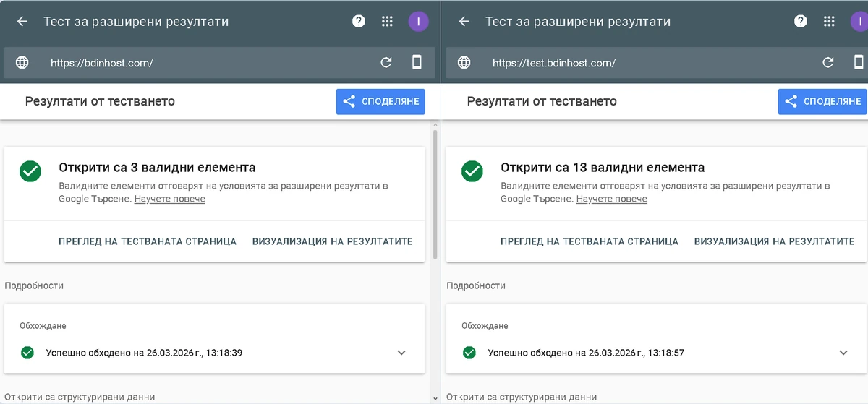Click globe icon beside https://bdinhost.com/
The width and height of the screenshot is (868, 404).
pyautogui.click(x=22, y=63)
